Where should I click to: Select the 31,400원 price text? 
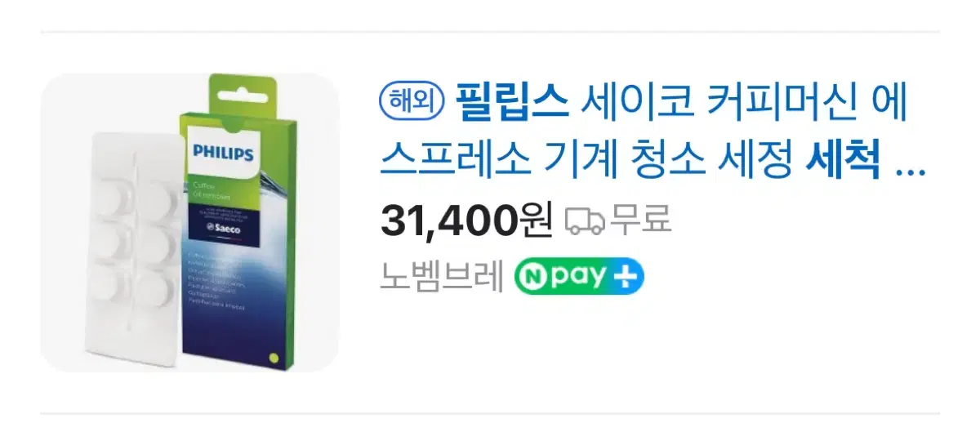[466, 220]
